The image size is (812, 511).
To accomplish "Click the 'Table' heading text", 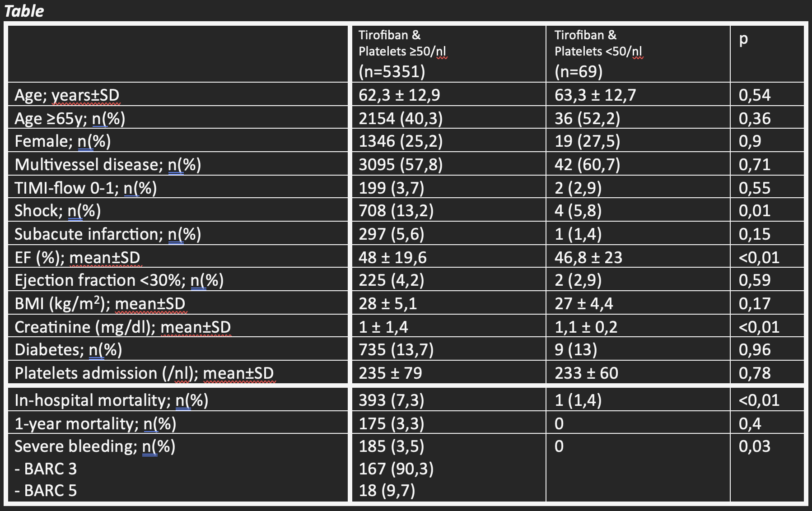I will (24, 11).
